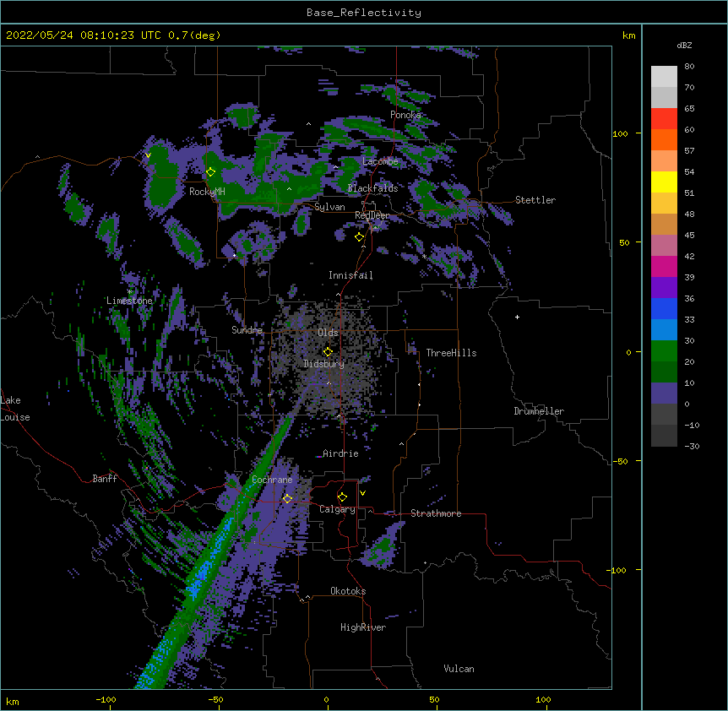Click the RockyMH map label
The height and width of the screenshot is (711, 728).
point(207,192)
